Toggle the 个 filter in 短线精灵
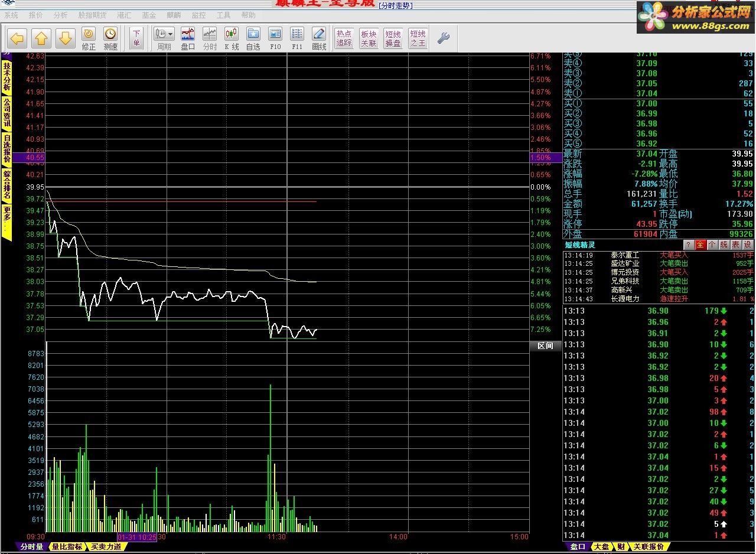 712,245
